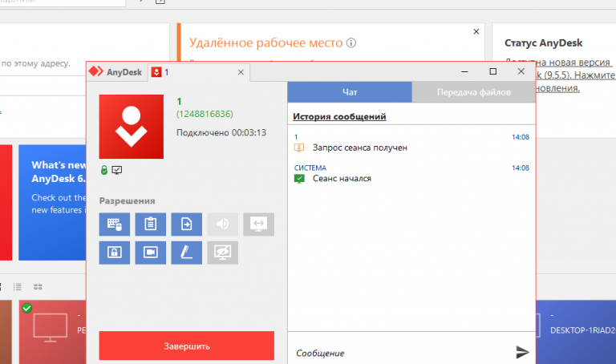Toggle file transfer permission icon
The image size is (616, 364).
click(187, 224)
